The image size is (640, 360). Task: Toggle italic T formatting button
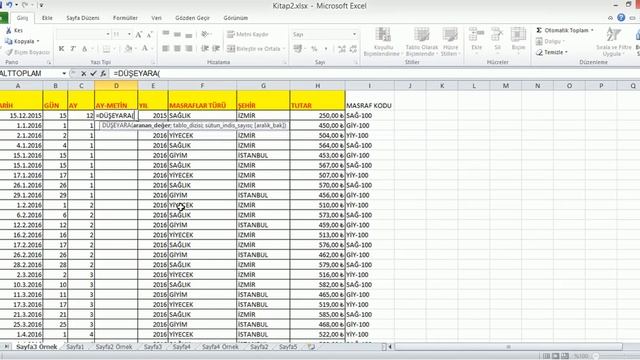pyautogui.click(x=73, y=49)
